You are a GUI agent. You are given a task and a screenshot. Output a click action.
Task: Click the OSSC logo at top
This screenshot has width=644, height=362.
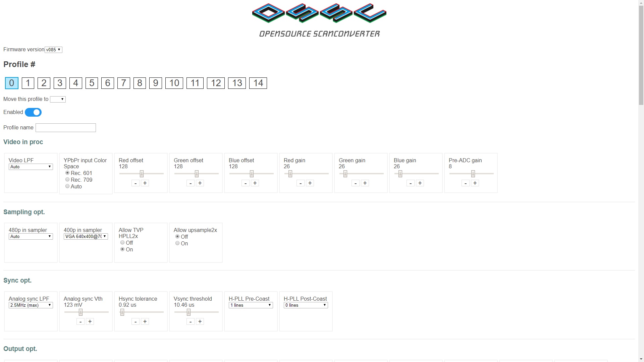click(x=319, y=20)
